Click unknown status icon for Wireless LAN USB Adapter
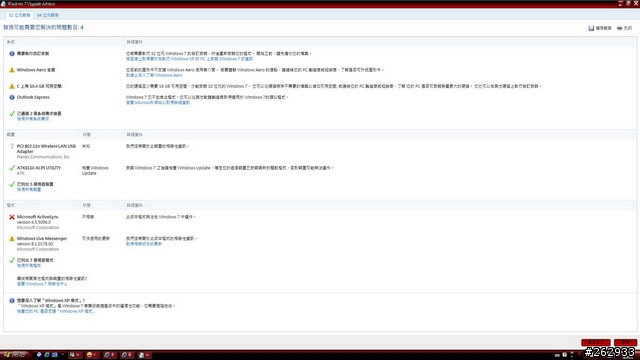Viewport: 640px width, 360px height. (x=12, y=146)
